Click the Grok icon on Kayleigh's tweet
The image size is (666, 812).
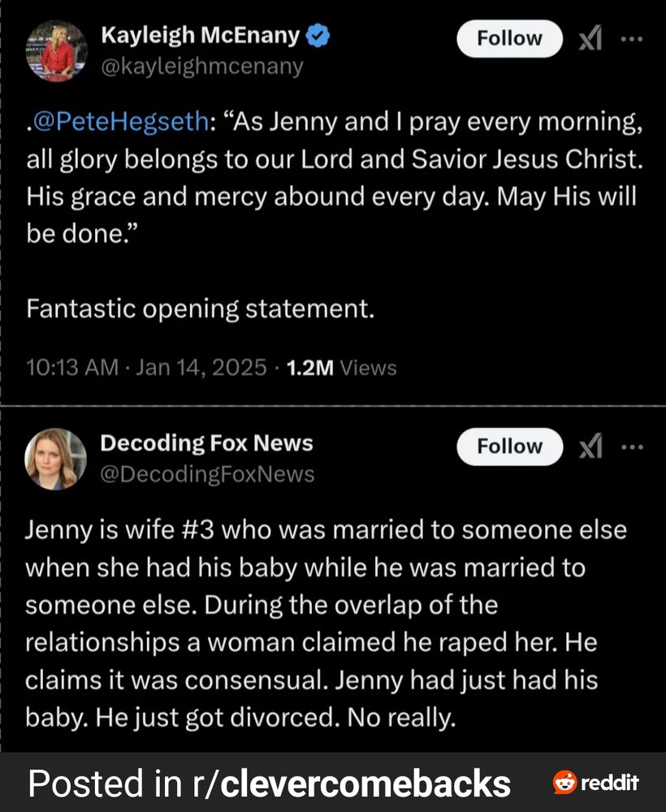[x=590, y=39]
